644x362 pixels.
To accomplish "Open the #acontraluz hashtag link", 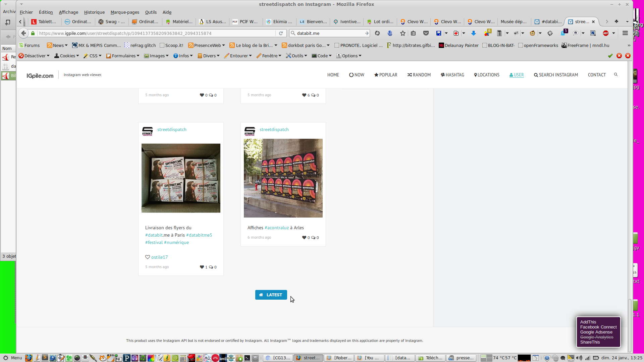I will pos(276,228).
